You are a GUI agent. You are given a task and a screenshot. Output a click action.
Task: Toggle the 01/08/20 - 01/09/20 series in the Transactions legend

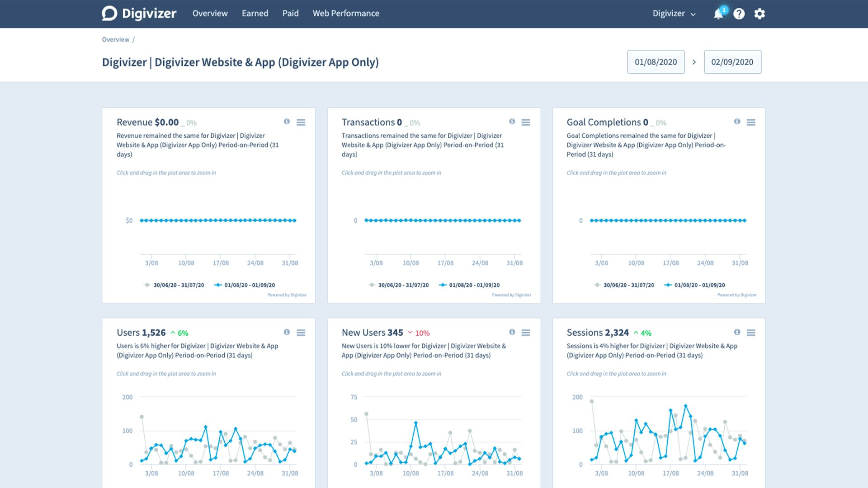(x=474, y=285)
